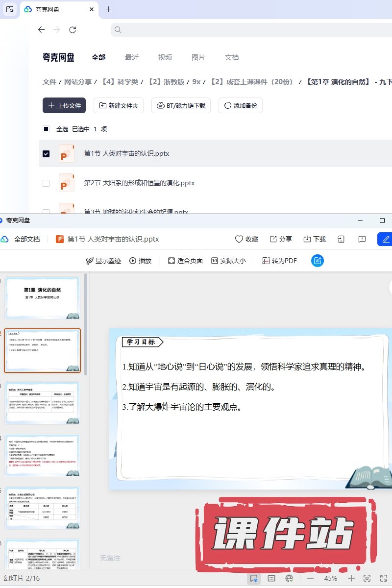Toggle the 全选 select-all checkbox

(x=46, y=129)
